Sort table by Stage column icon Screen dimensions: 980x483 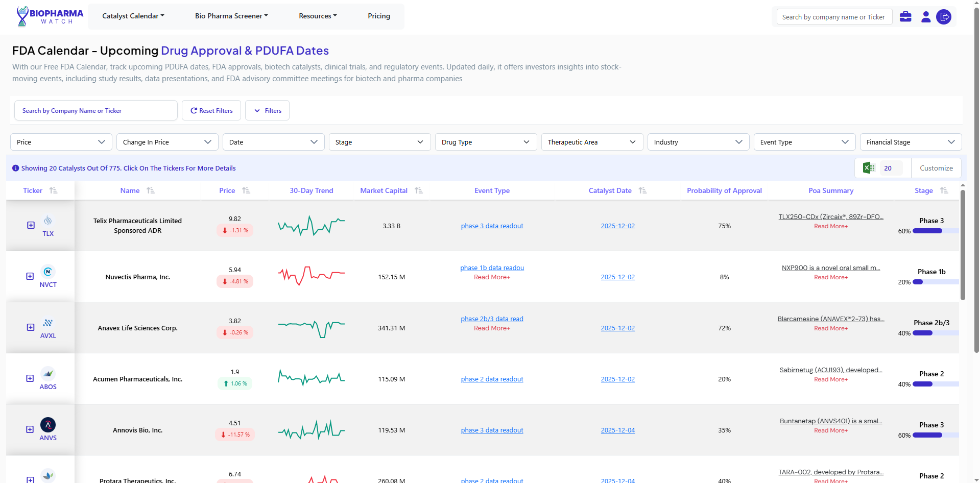pyautogui.click(x=944, y=190)
